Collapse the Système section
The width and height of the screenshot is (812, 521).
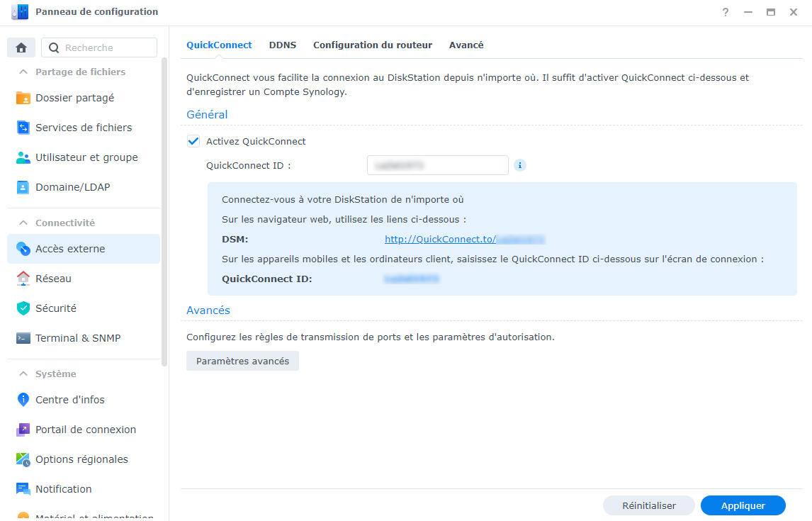pos(23,374)
